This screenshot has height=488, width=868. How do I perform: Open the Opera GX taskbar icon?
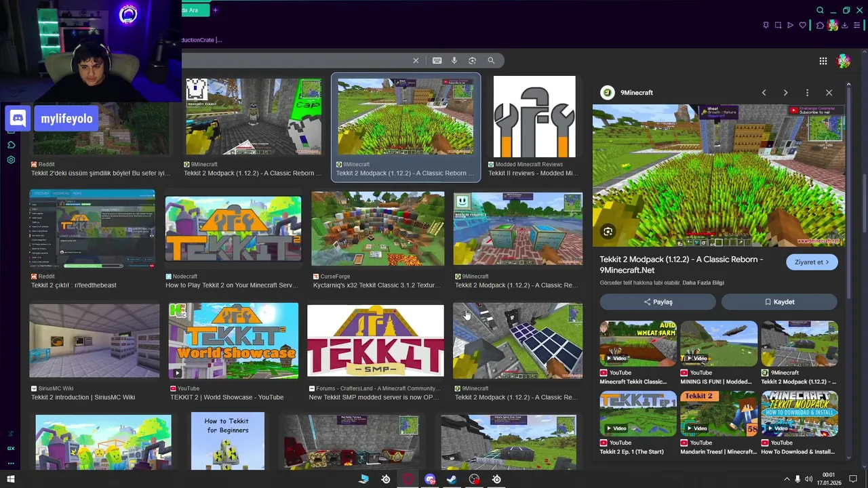point(408,479)
